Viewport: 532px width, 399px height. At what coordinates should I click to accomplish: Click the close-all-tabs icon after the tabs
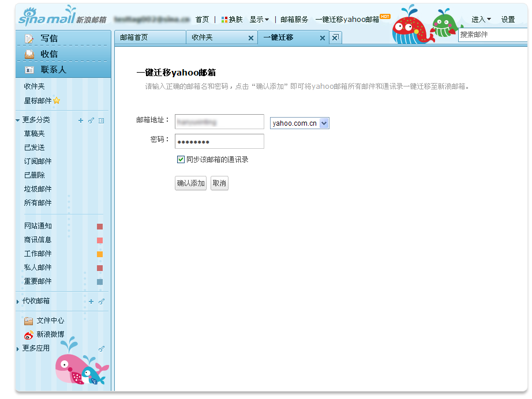[x=335, y=37]
